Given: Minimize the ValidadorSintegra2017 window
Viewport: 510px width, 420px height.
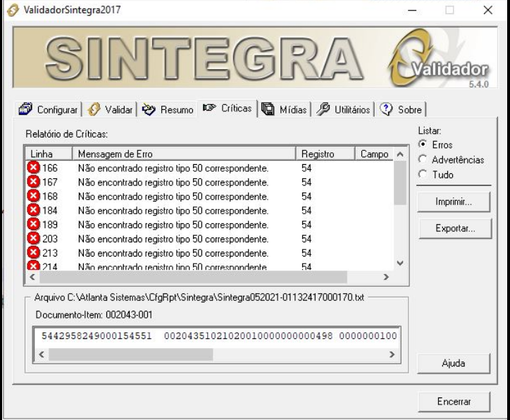Looking at the screenshot, I should [x=412, y=10].
